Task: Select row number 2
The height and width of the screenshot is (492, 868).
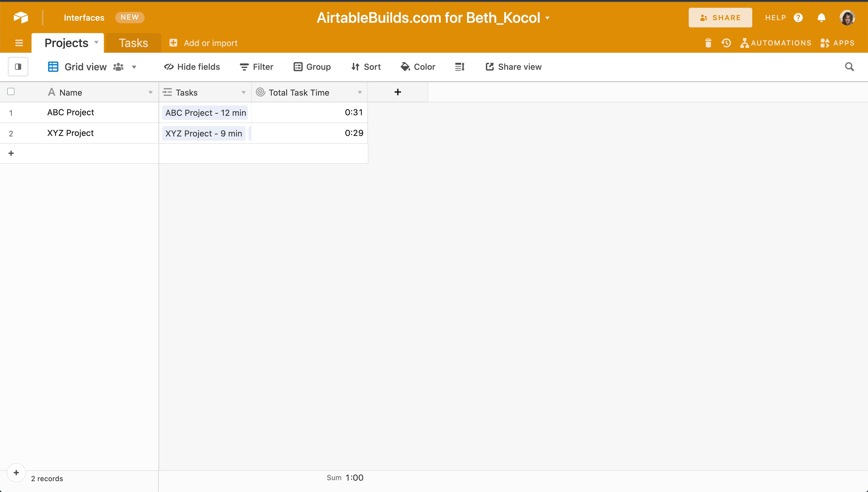Action: pos(11,134)
